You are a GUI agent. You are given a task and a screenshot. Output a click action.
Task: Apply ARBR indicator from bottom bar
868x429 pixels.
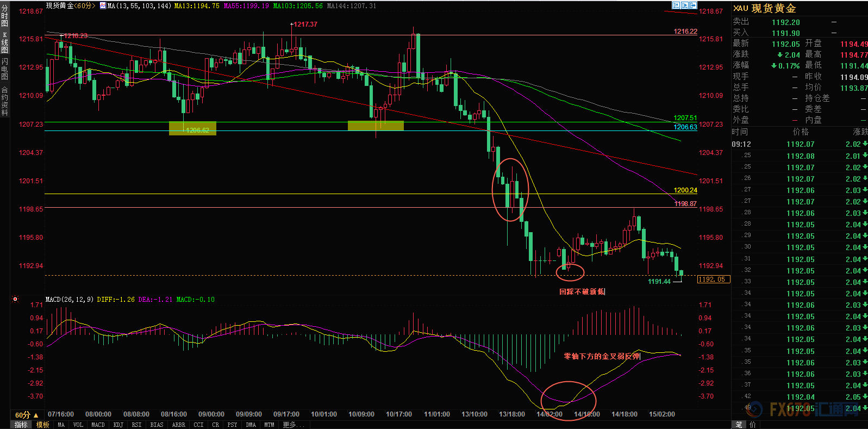tap(179, 425)
